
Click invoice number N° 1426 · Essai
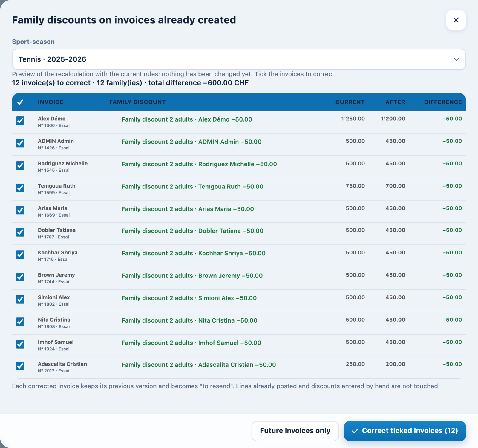click(x=54, y=148)
